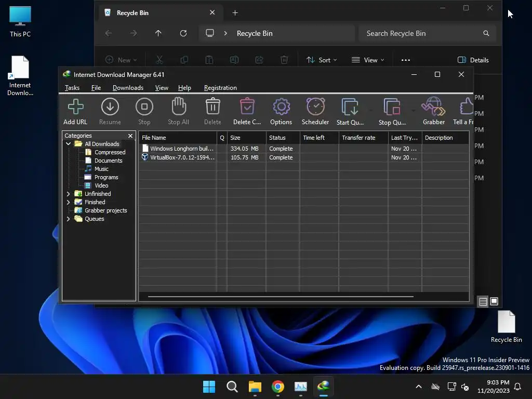Select the Video category

(x=101, y=185)
